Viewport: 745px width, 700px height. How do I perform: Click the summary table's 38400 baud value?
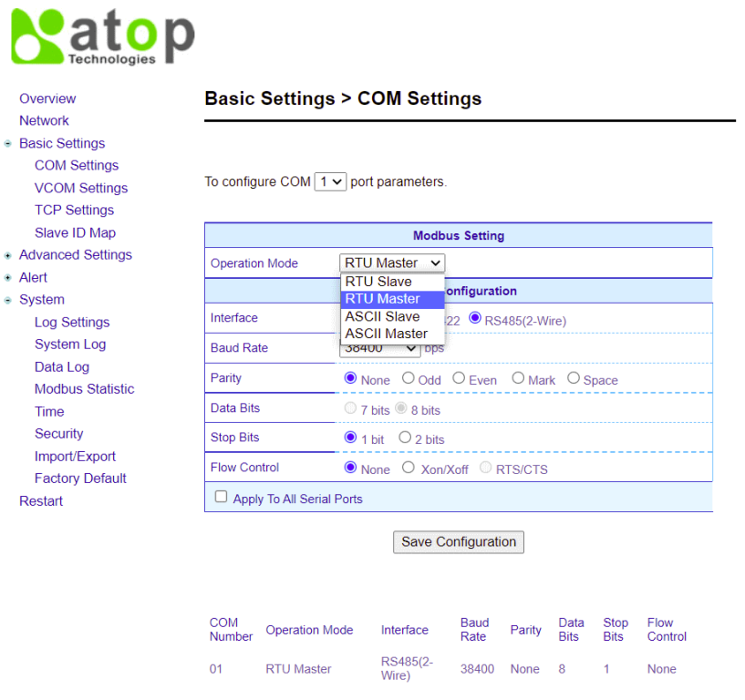tap(477, 669)
